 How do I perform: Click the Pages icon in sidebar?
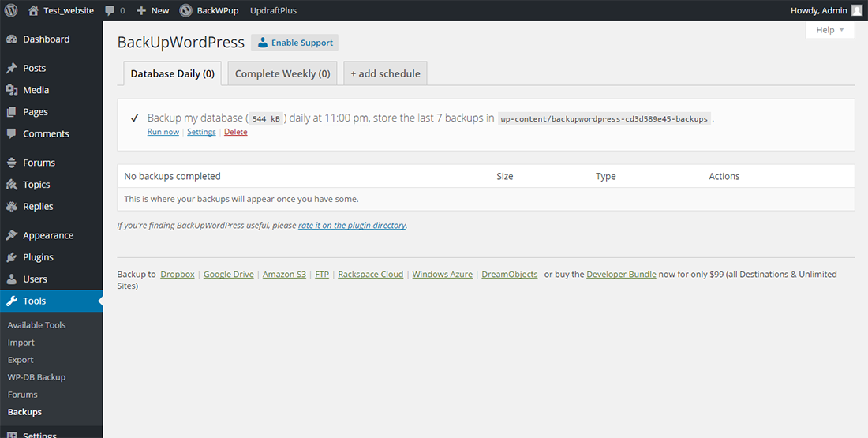[x=11, y=112]
